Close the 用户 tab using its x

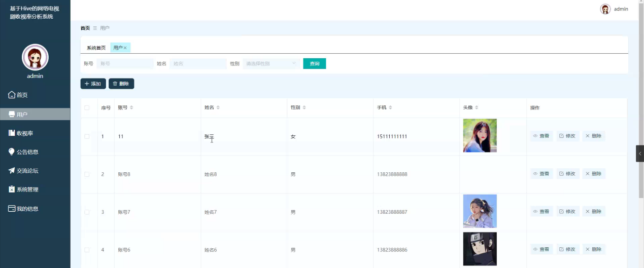[125, 48]
